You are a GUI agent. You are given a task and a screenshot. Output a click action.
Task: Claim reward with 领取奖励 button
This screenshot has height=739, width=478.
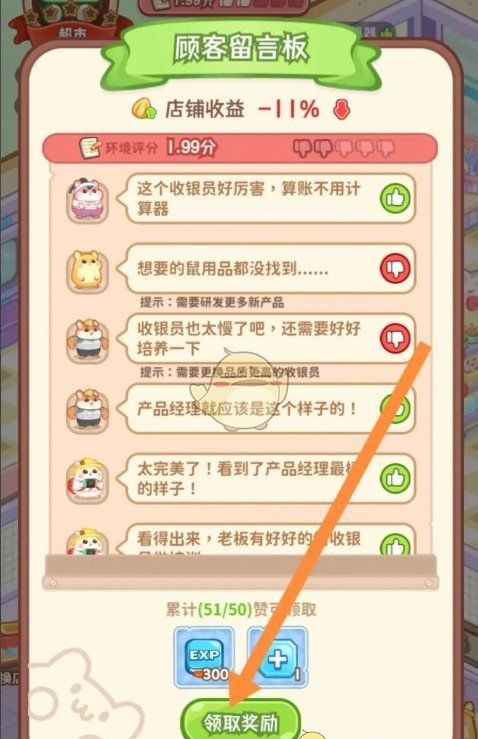pyautogui.click(x=241, y=722)
